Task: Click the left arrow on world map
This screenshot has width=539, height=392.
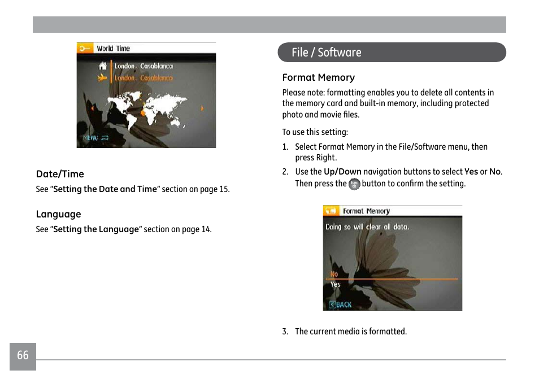Action: click(x=92, y=108)
